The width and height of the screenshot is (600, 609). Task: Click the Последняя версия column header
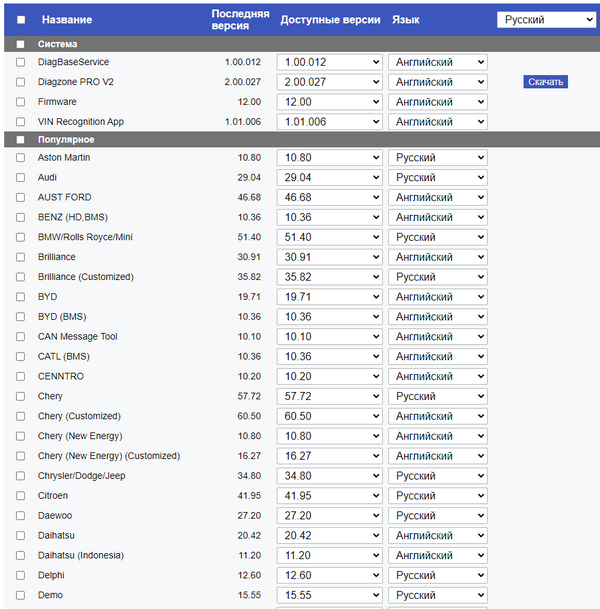[240, 19]
